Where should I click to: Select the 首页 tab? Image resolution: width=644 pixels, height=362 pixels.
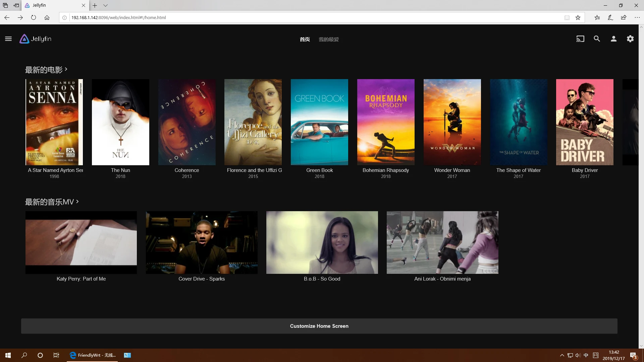(x=305, y=40)
